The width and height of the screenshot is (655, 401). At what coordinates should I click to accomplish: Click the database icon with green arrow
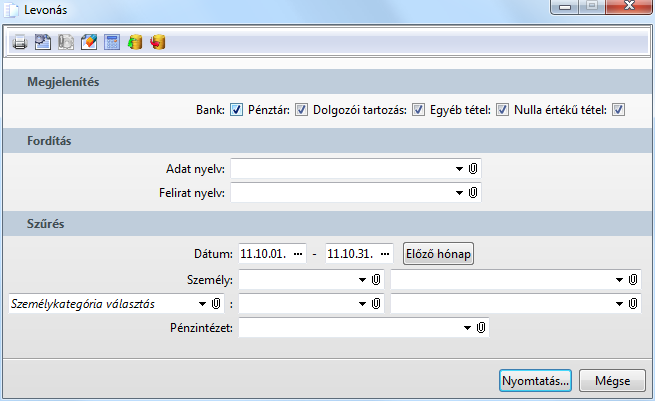pos(135,42)
